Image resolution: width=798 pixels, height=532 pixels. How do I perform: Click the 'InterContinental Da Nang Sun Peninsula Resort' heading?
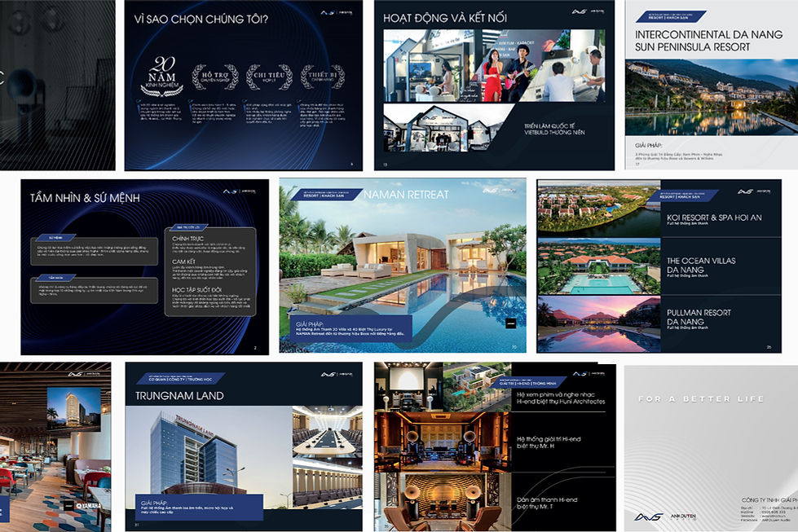[708, 41]
